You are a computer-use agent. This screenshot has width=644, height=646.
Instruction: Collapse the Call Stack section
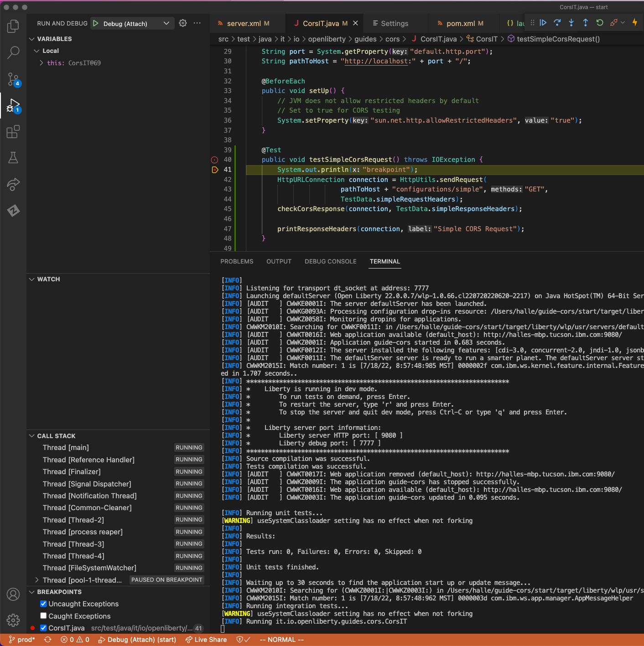click(x=32, y=436)
